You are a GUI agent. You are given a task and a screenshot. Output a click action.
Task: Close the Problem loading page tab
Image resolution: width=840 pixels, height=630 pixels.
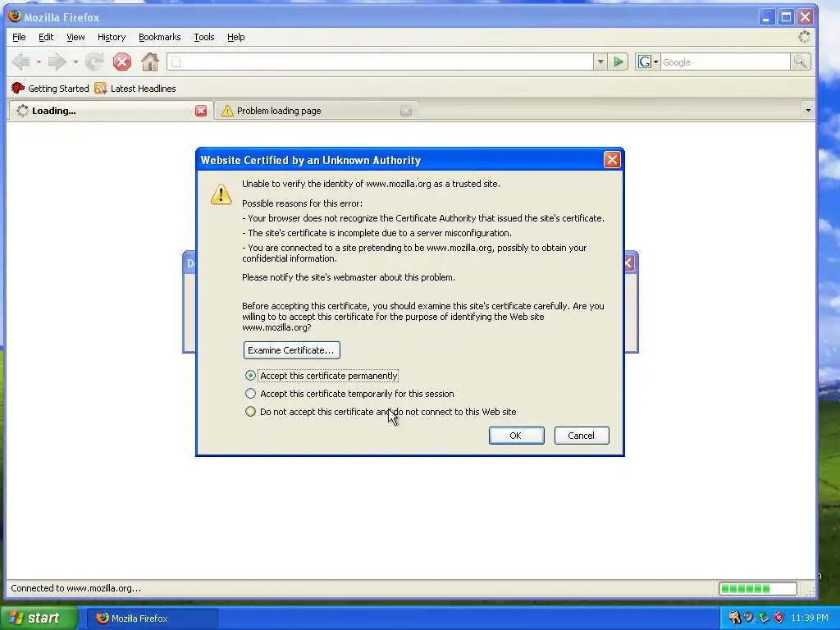(406, 111)
